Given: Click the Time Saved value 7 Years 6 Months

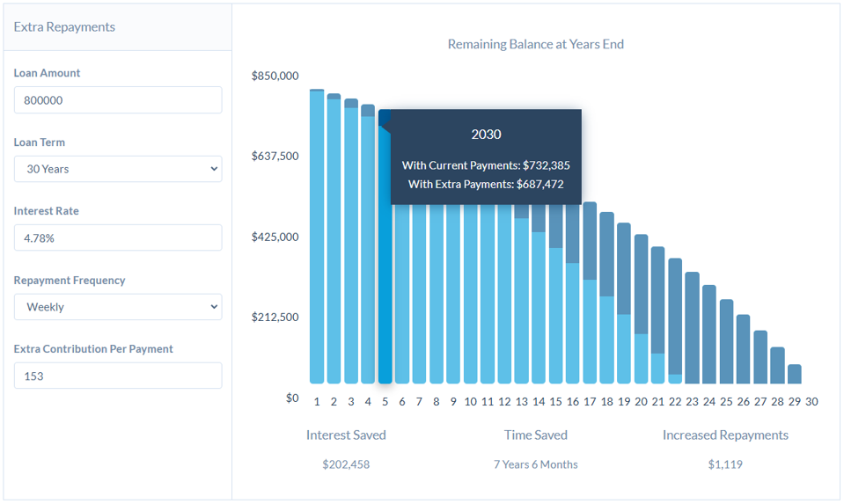Looking at the screenshot, I should point(535,464).
